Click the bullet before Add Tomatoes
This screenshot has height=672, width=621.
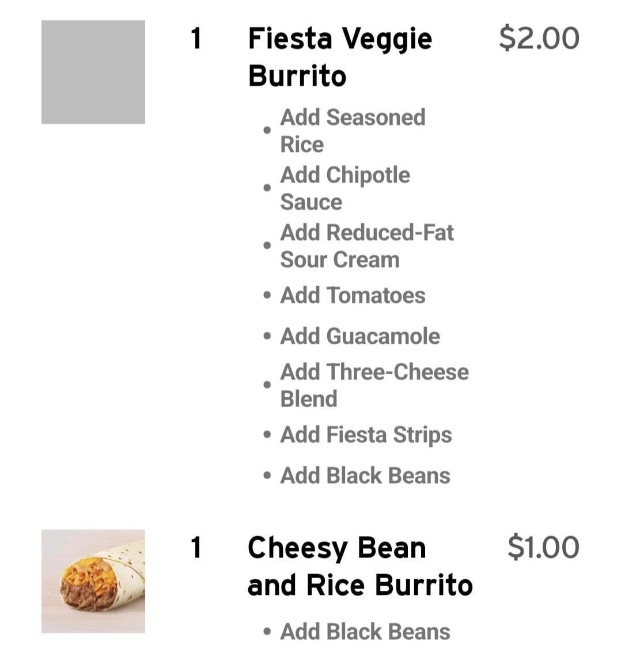pyautogui.click(x=267, y=295)
